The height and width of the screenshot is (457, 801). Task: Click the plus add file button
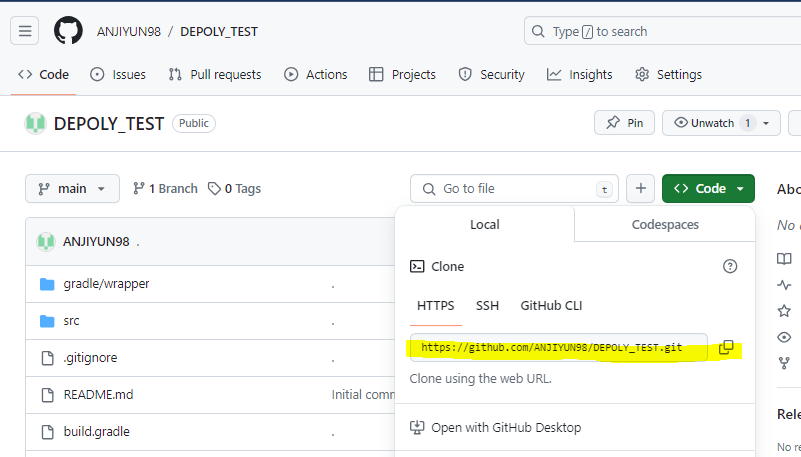click(x=641, y=188)
